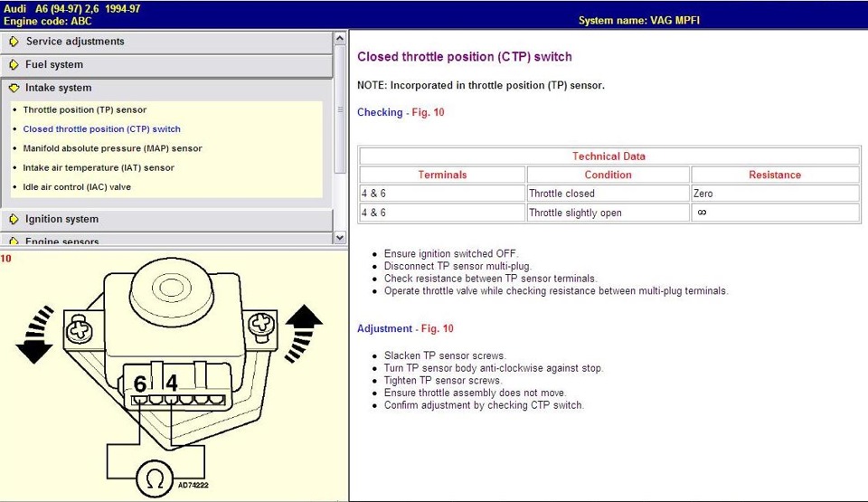868x502 pixels.
Task: Click the left screw in the sensor diagram
Action: pyautogui.click(x=80, y=331)
